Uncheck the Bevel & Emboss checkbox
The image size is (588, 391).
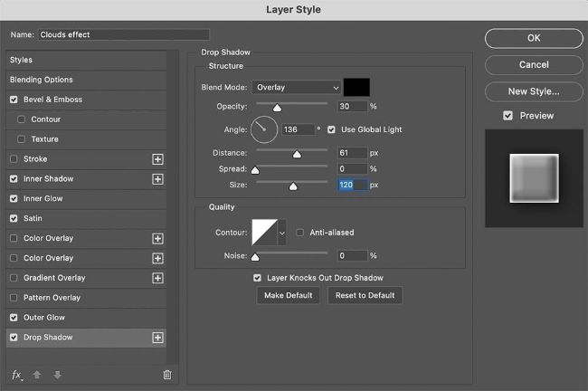(14, 100)
